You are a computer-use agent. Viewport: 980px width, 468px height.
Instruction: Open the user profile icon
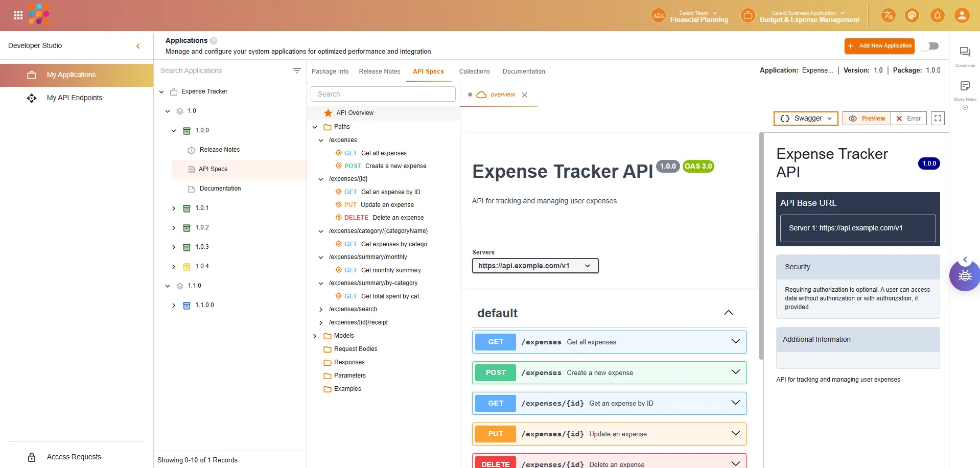point(962,15)
